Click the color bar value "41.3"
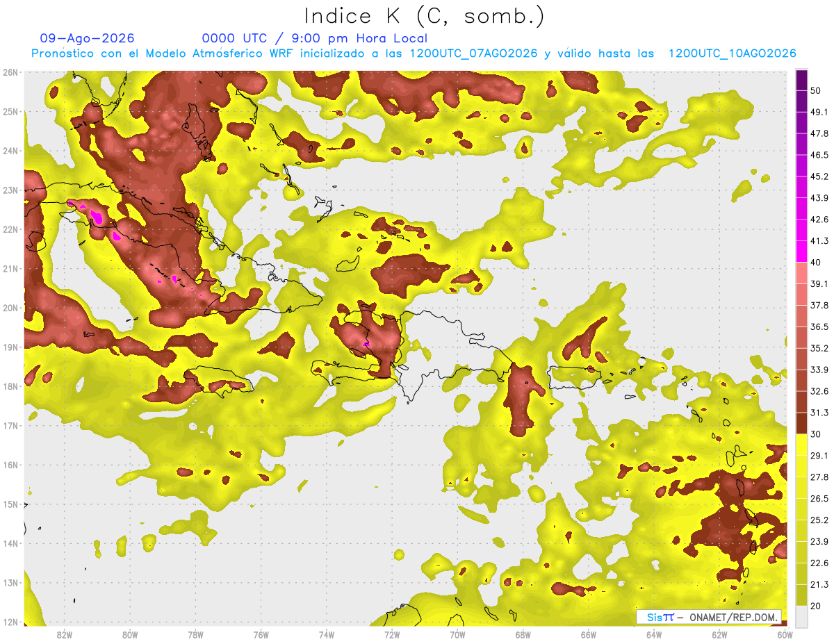Image resolution: width=834 pixels, height=644 pixels. 819,241
